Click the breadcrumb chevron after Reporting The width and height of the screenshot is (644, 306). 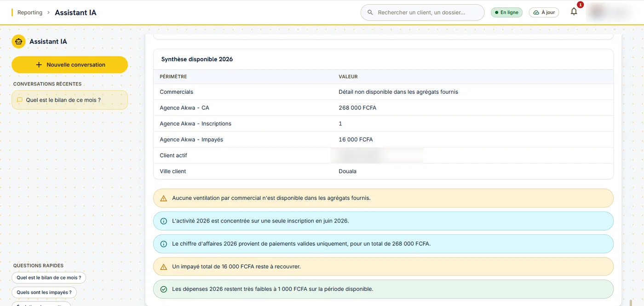pyautogui.click(x=48, y=12)
